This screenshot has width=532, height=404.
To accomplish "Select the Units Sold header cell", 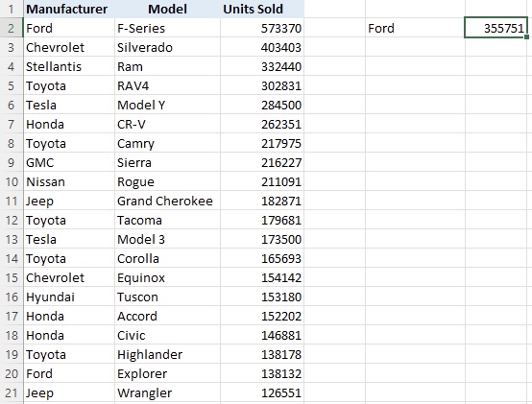I will click(262, 10).
